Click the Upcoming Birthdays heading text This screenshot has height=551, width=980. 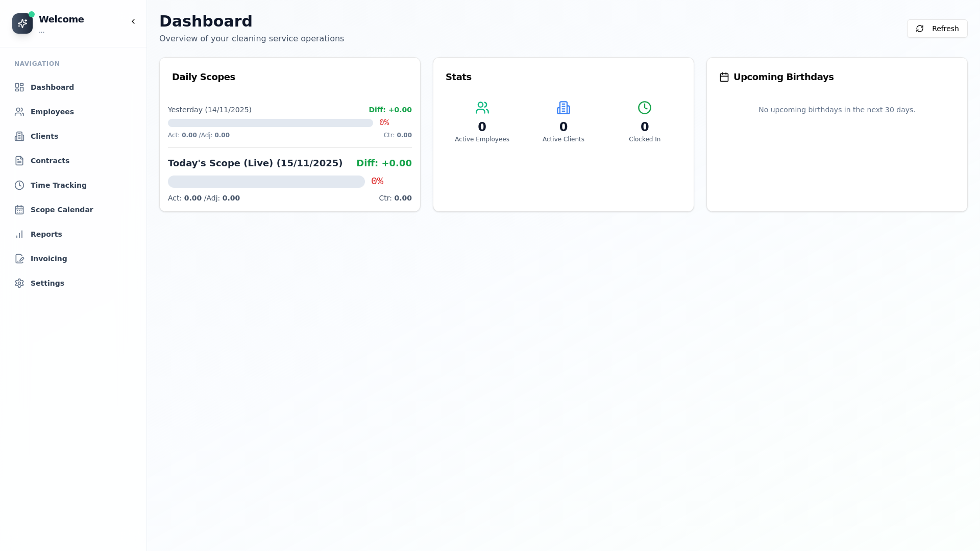(783, 77)
